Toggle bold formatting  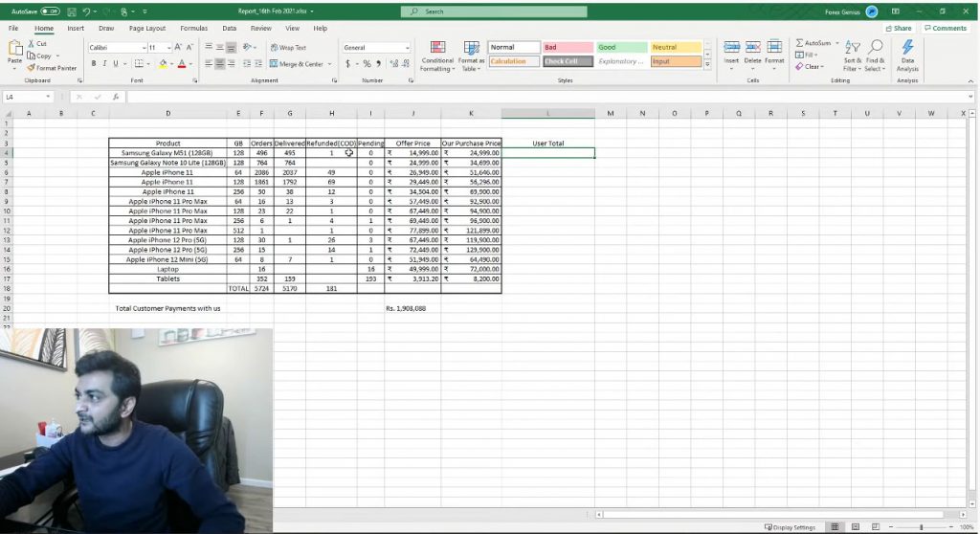point(94,64)
